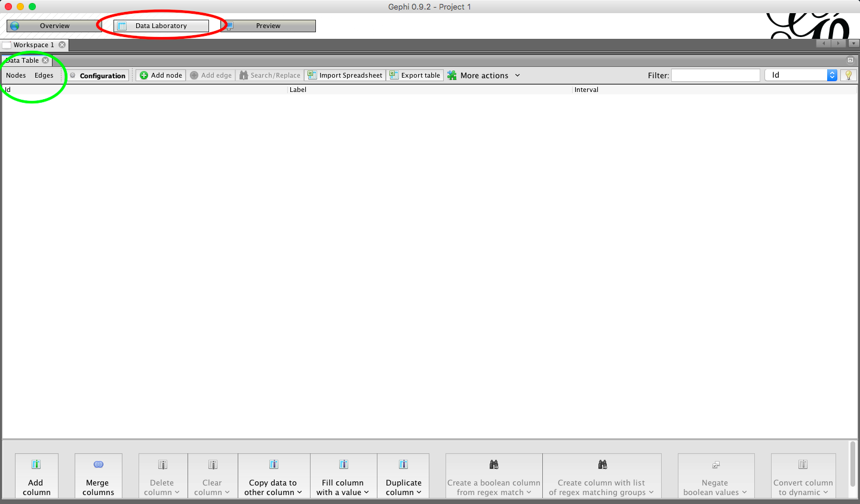Click the binoculars icon of Search/Replace
Screen dimensions: 860x504
coord(244,75)
